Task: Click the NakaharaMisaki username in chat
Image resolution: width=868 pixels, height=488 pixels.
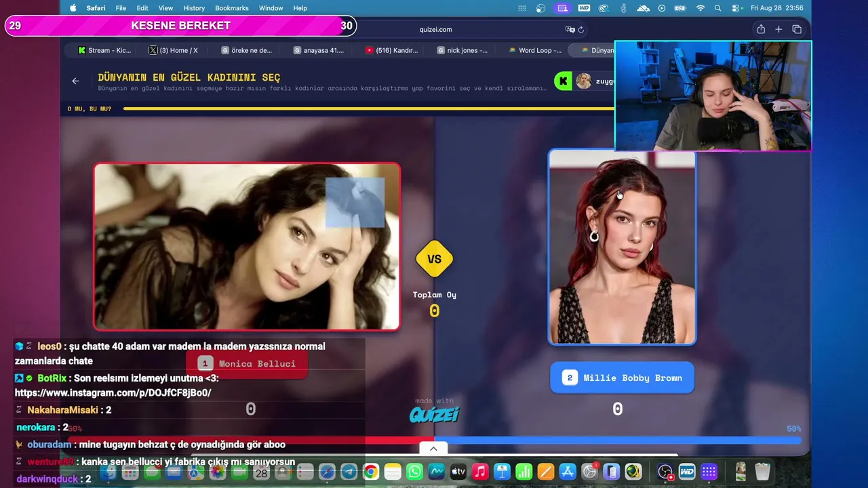Action: [x=63, y=410]
